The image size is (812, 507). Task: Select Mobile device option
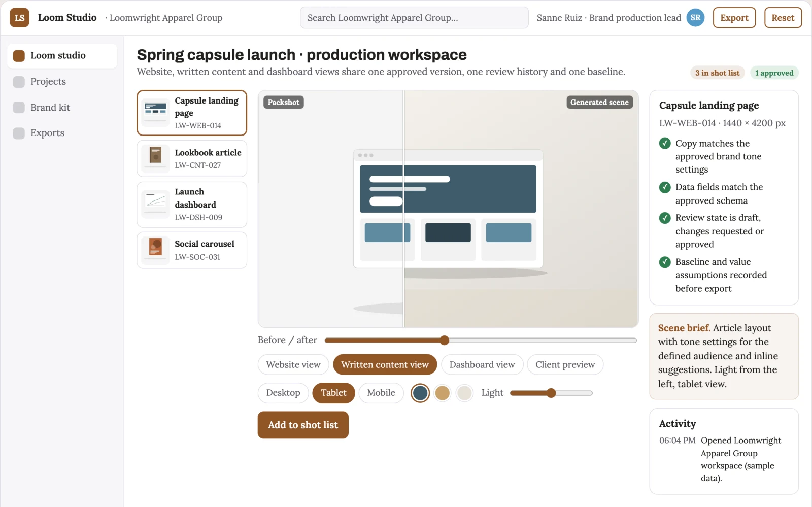381,393
